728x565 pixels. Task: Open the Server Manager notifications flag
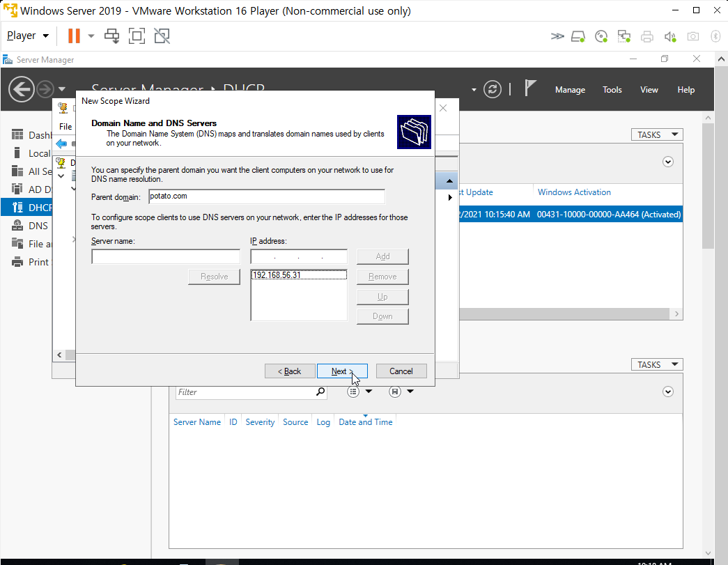point(530,88)
